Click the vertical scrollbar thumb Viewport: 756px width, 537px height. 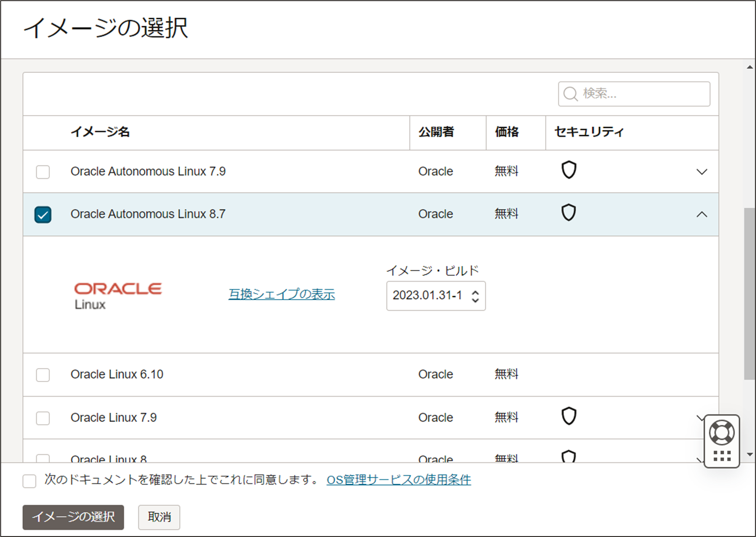point(749,293)
